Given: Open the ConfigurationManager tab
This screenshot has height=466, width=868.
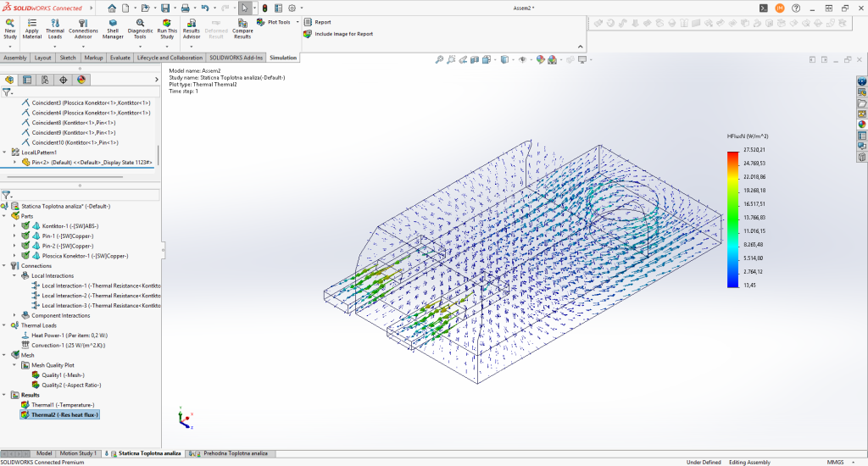Looking at the screenshot, I should [x=45, y=80].
